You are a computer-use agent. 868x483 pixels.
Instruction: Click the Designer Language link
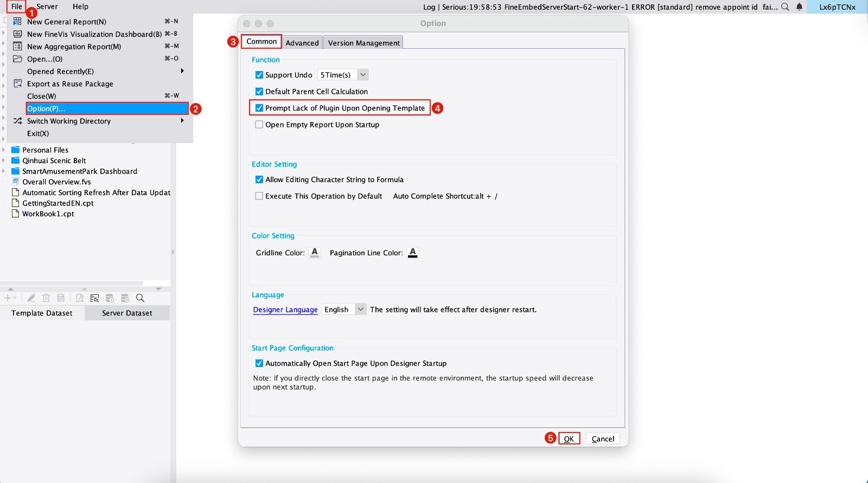[x=285, y=310]
